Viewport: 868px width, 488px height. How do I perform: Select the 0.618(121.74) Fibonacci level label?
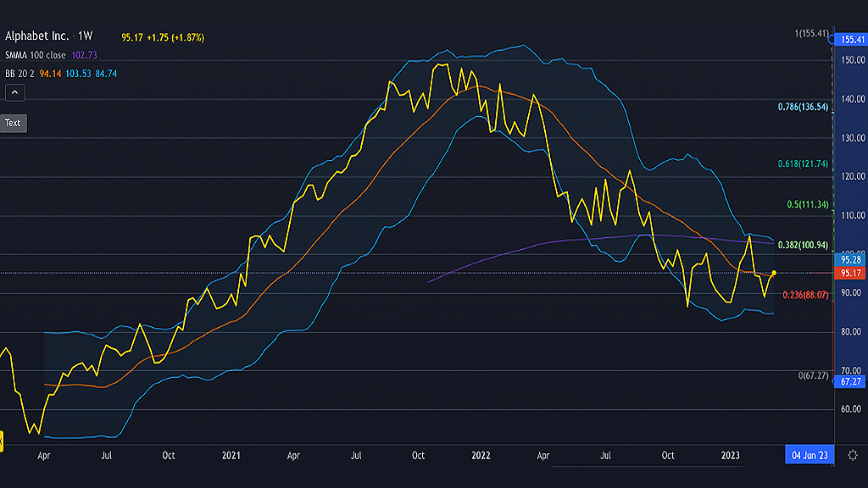pos(803,164)
